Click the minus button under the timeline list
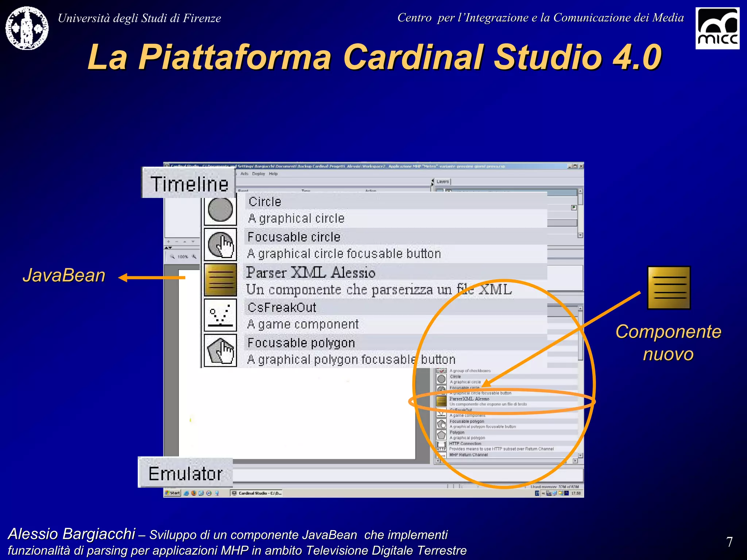The width and height of the screenshot is (747, 560). coord(177,242)
